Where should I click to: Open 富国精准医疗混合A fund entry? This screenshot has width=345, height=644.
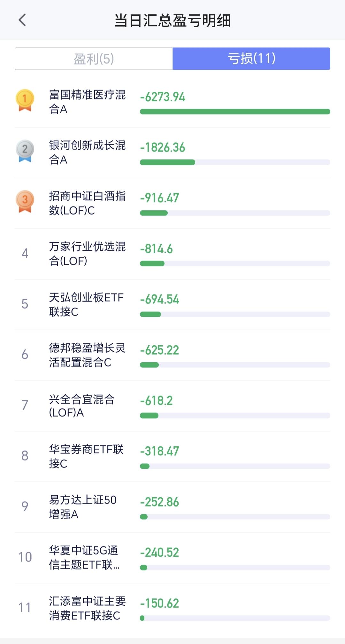tap(172, 102)
